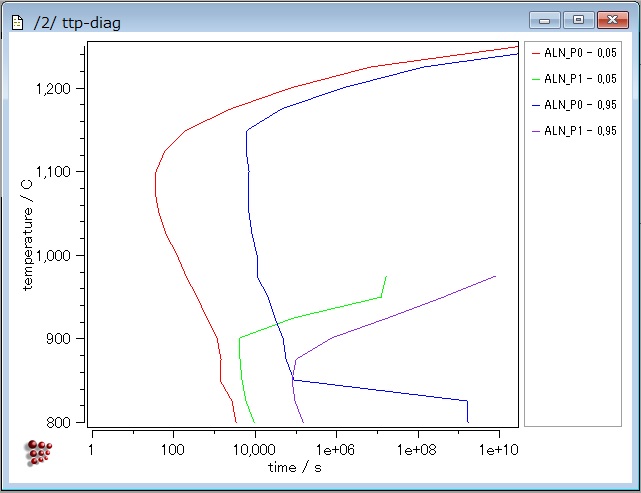Screen dimensions: 641x493
Task: Select the ALN_P0 - 0,05 legend entry
Action: coord(579,52)
